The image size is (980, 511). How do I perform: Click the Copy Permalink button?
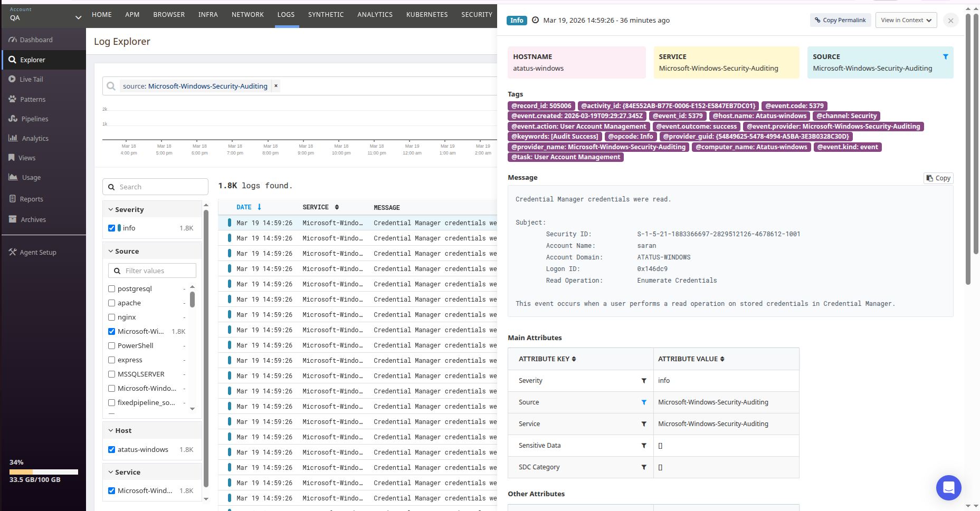pyautogui.click(x=840, y=20)
